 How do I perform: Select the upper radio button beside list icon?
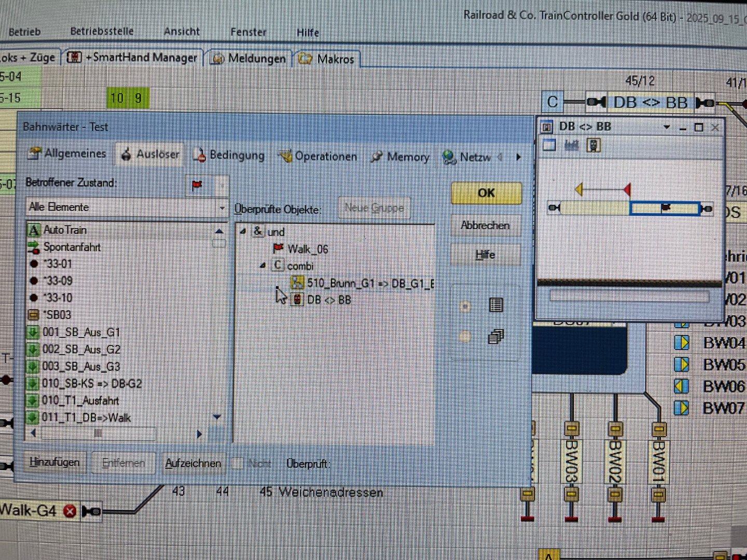pyautogui.click(x=465, y=306)
